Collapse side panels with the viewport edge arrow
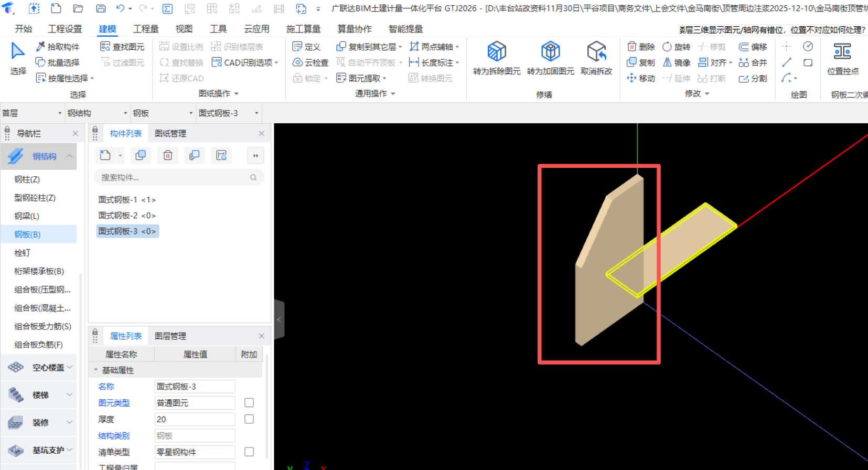The height and width of the screenshot is (470, 868). click(x=279, y=319)
